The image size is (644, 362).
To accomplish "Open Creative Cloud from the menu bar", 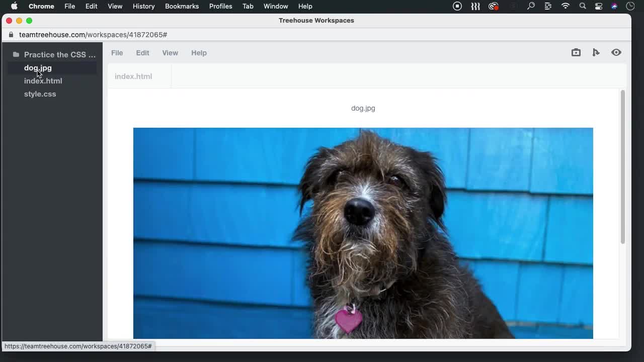I will point(493,6).
